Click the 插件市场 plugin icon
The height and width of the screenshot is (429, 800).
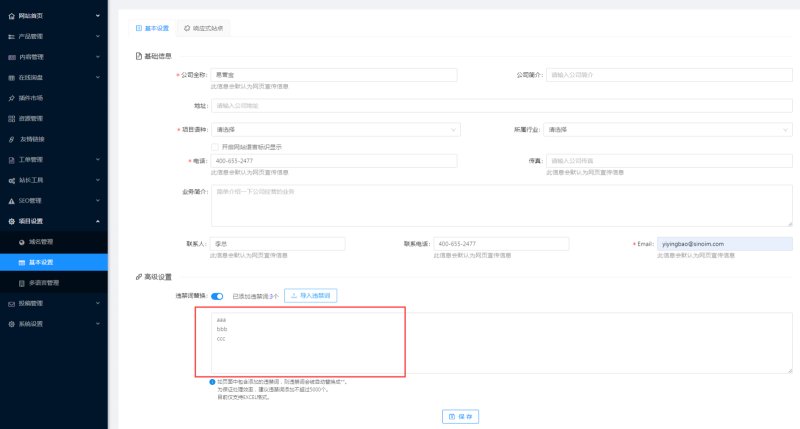tap(11, 98)
